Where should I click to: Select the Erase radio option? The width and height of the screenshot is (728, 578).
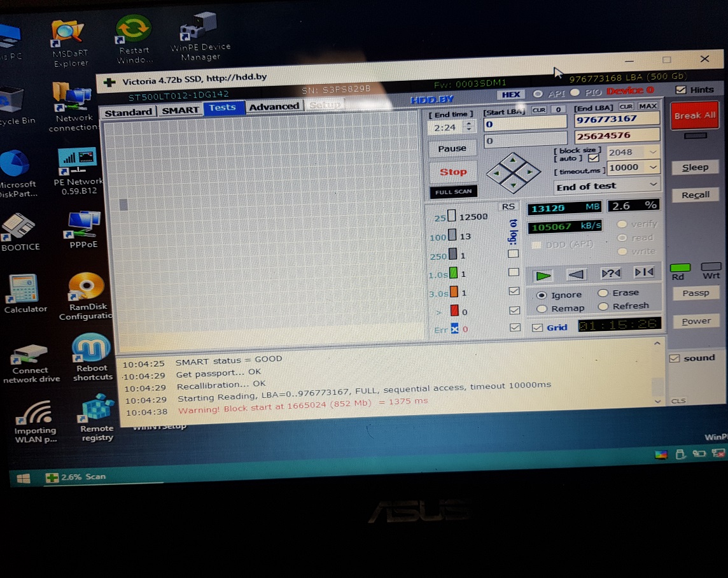[603, 293]
